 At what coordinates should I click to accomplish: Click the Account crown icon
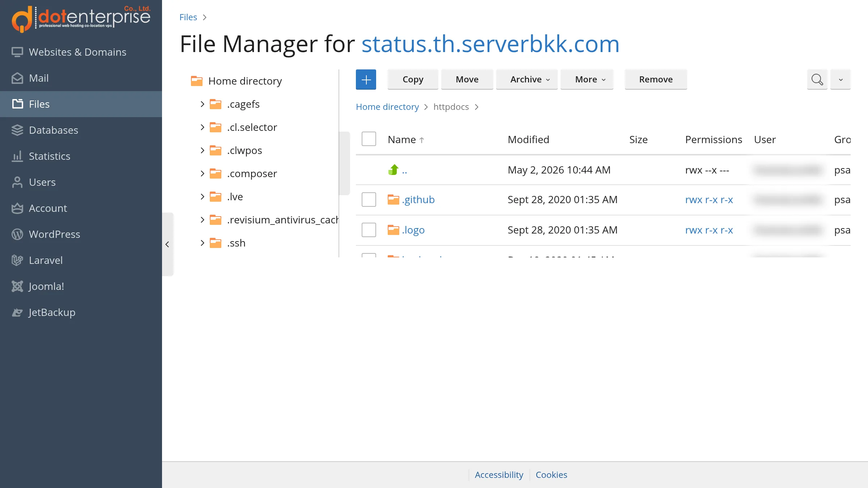click(17, 208)
